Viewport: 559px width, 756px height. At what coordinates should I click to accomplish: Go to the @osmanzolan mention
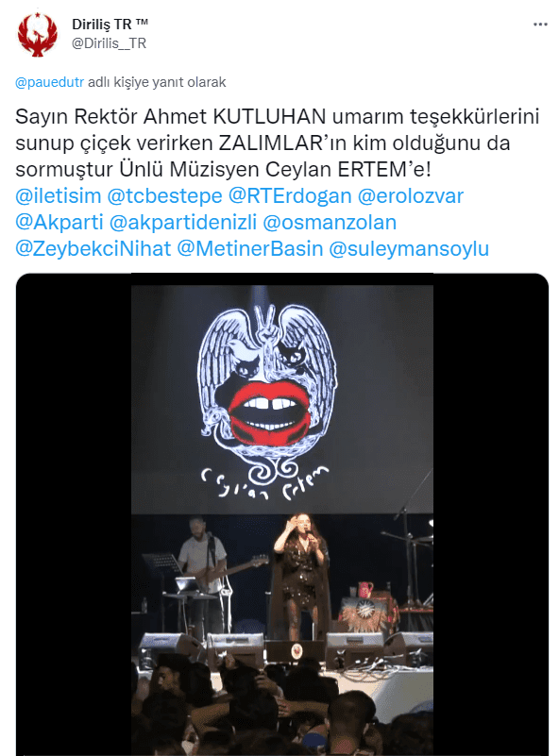coord(330,222)
